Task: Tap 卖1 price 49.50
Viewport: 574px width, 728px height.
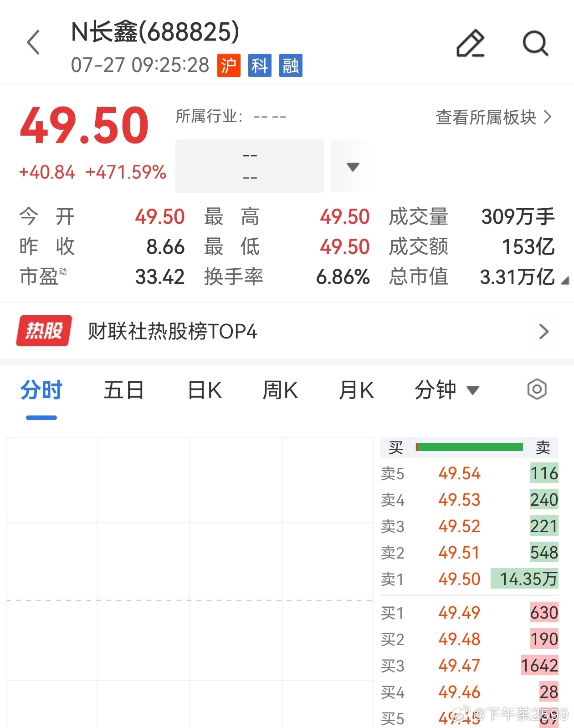Action: point(459,579)
